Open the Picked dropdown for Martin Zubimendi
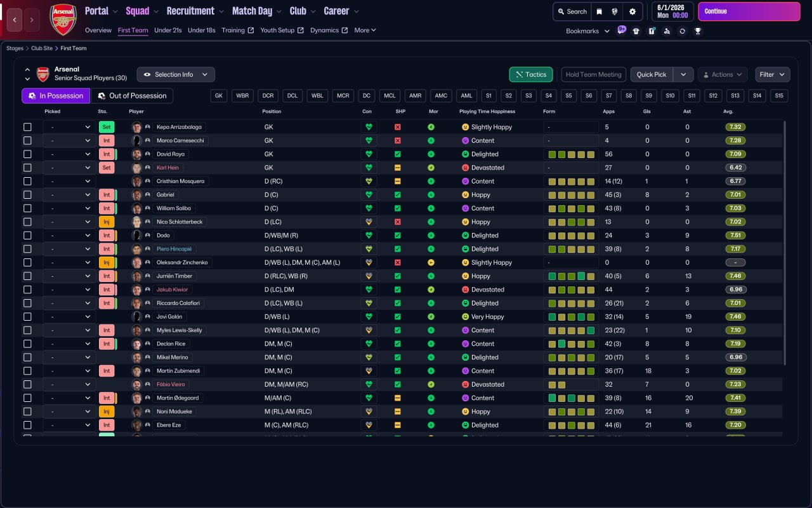The image size is (812, 508). tap(70, 371)
